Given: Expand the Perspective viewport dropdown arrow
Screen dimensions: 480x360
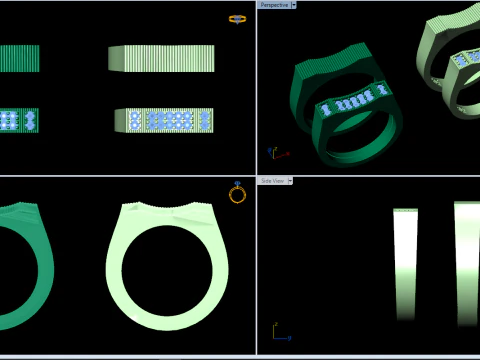Looking at the screenshot, I should [x=294, y=5].
